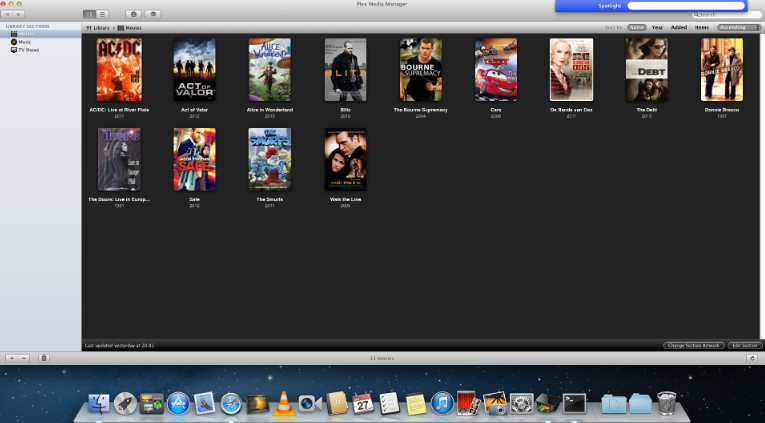Select the Donnie Brasco poster
The width and height of the screenshot is (765, 423).
point(722,70)
